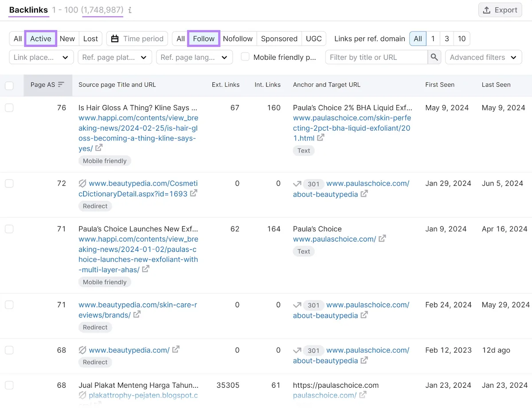Set links per ref. domain to 10
Image resolution: width=532 pixels, height=409 pixels.
[x=462, y=39]
